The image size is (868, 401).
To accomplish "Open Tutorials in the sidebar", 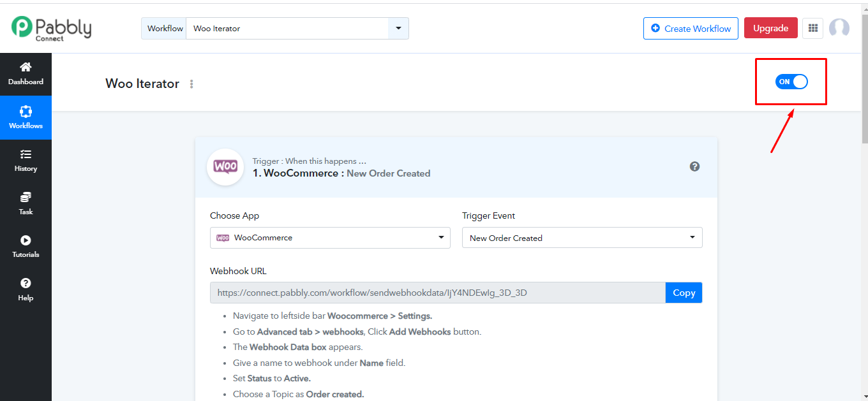I will coord(26,246).
